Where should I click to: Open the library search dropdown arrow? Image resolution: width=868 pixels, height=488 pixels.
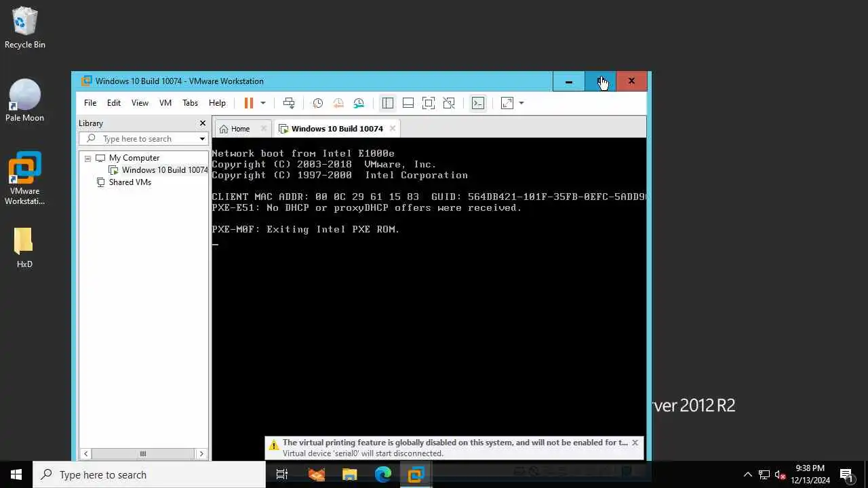202,139
